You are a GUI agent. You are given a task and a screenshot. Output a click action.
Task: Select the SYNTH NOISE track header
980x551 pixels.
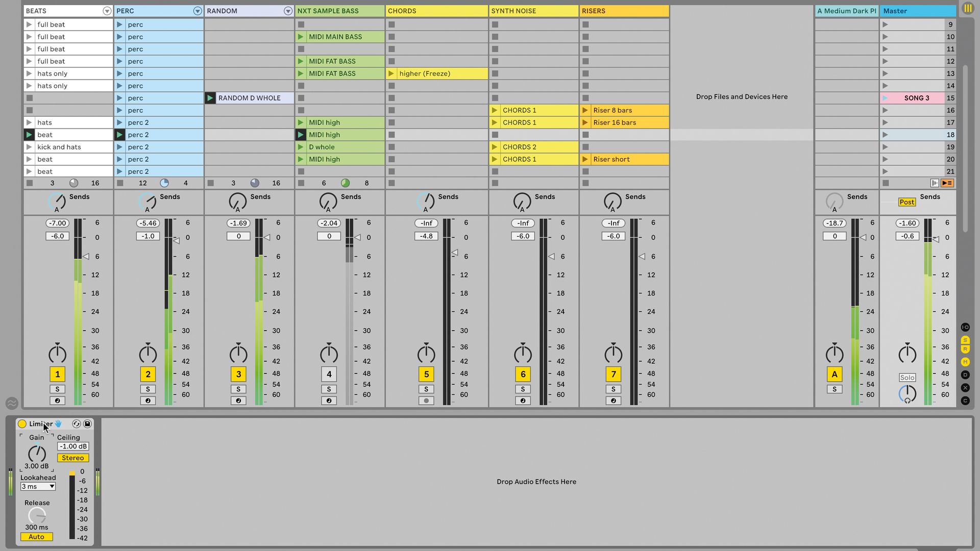tap(533, 11)
